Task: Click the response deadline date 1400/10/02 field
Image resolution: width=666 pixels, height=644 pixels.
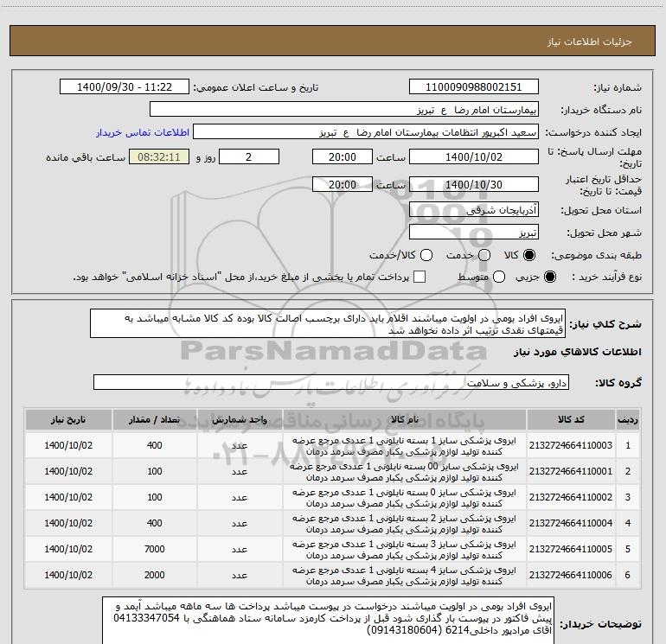Action: pos(474,156)
